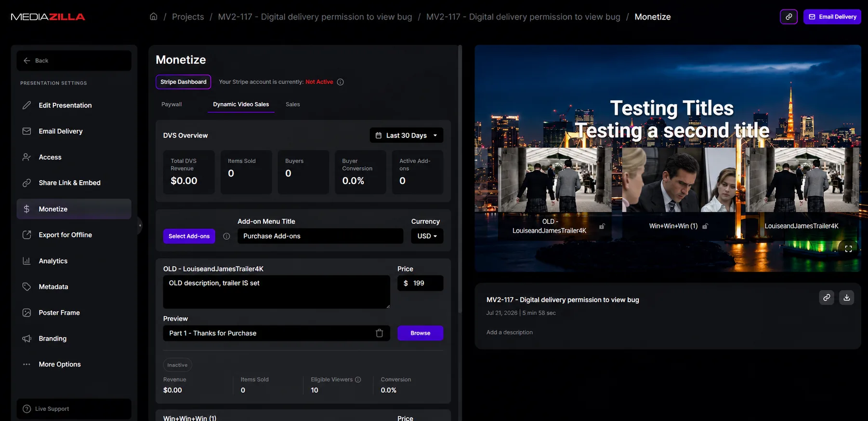
Task: Select Monetize in the sidebar
Action: pos(74,209)
